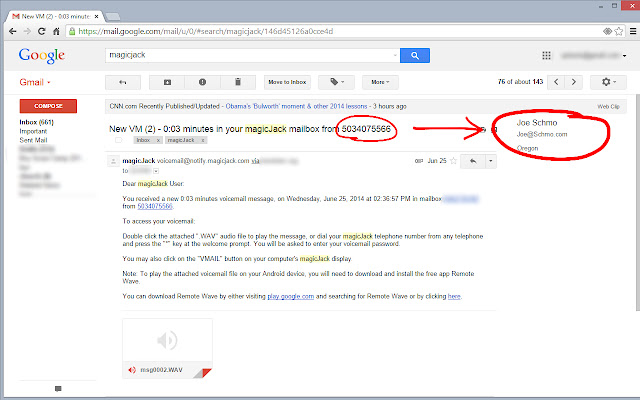The height and width of the screenshot is (400, 640).
Task: Open more reply options dropdown arrow
Action: tap(491, 161)
